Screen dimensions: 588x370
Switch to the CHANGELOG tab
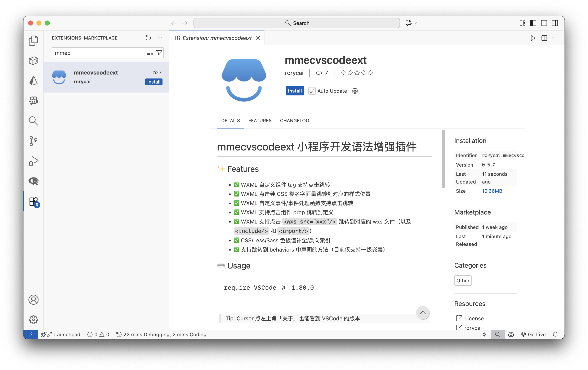pyautogui.click(x=294, y=121)
